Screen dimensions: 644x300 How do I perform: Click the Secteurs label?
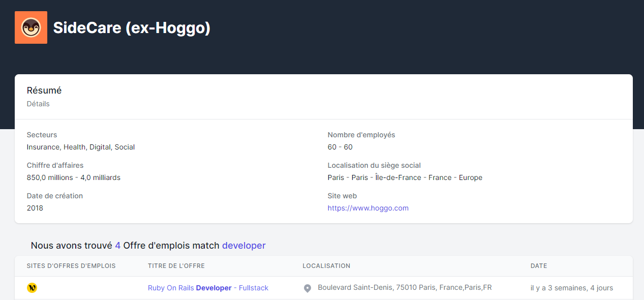(x=42, y=135)
